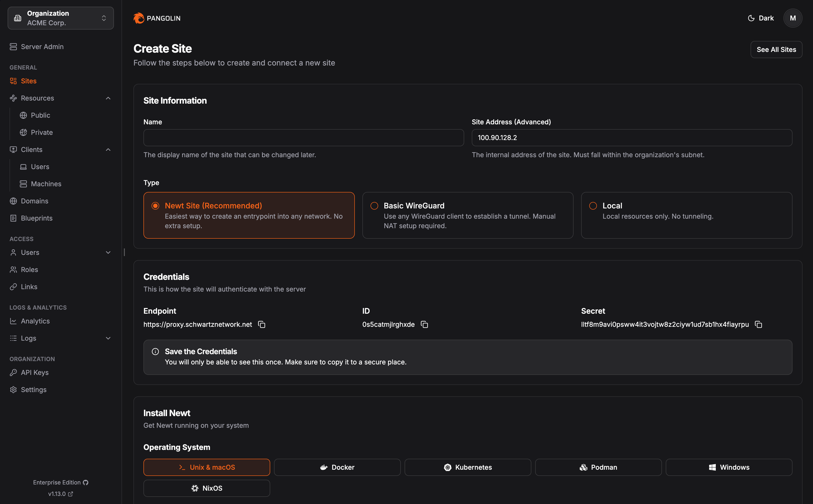Expand the Logs sidebar section

108,338
